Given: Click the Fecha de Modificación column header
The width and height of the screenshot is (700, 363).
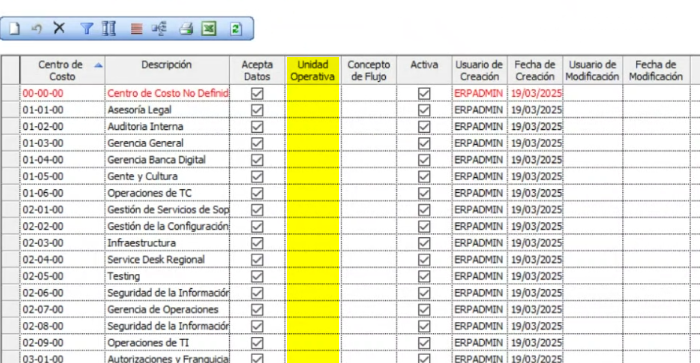Looking at the screenshot, I should 656,70.
